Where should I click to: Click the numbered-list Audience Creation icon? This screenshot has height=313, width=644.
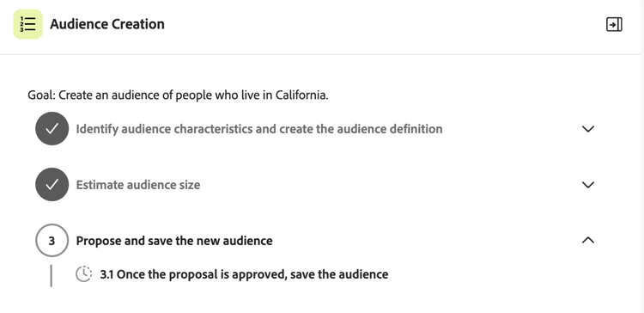[x=28, y=24]
